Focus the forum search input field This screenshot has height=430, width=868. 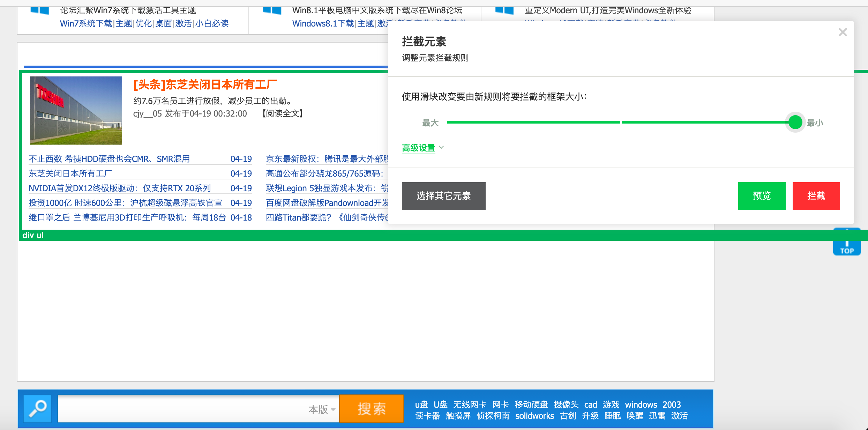(181, 408)
